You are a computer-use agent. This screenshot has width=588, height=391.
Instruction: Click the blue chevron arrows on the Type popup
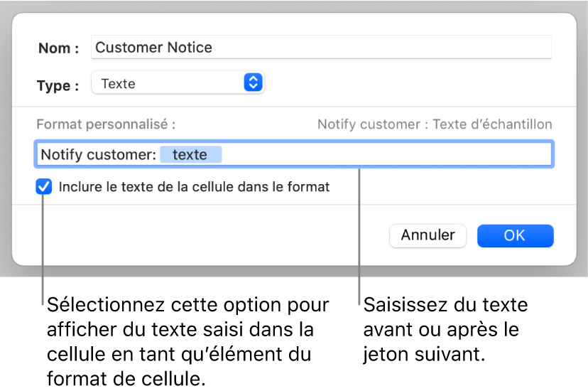253,83
